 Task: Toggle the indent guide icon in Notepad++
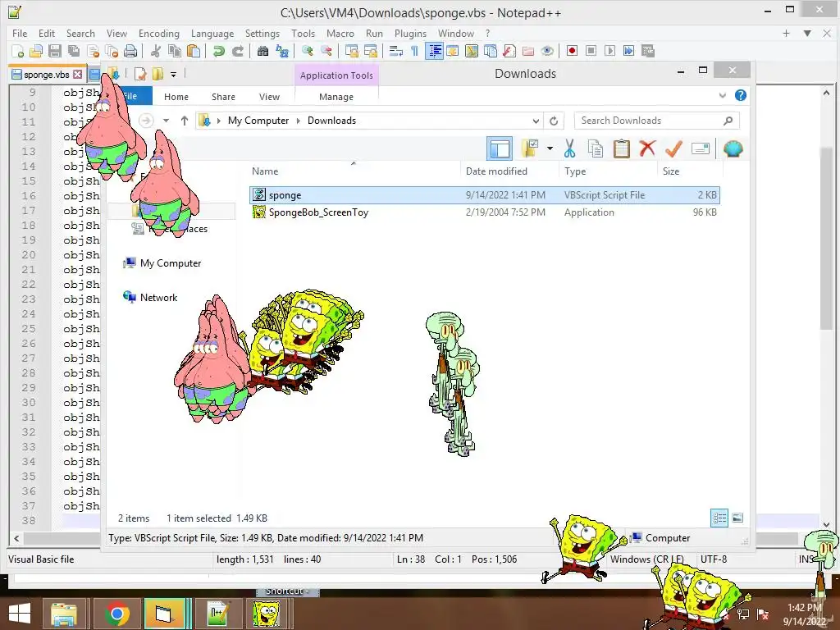pyautogui.click(x=434, y=51)
